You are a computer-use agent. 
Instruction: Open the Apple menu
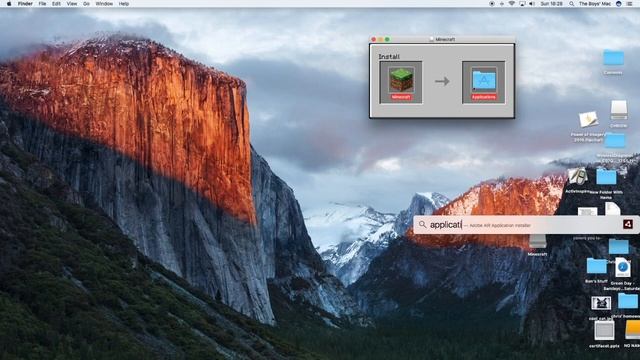point(9,4)
